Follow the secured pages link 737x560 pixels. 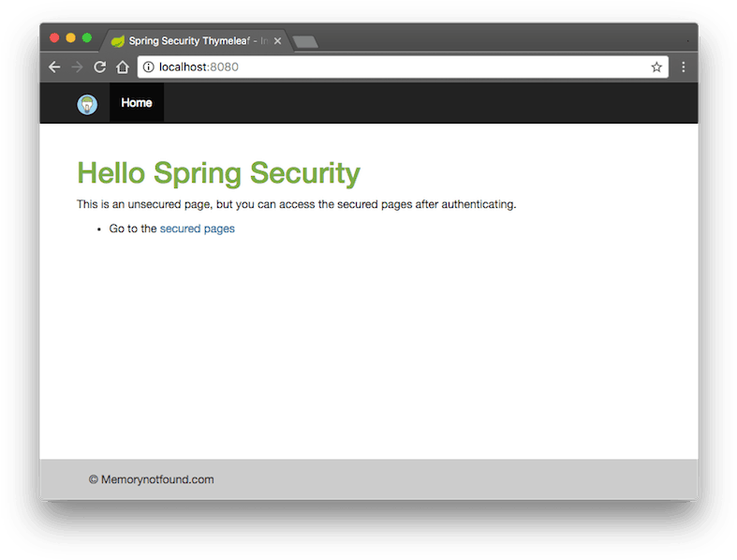point(198,228)
